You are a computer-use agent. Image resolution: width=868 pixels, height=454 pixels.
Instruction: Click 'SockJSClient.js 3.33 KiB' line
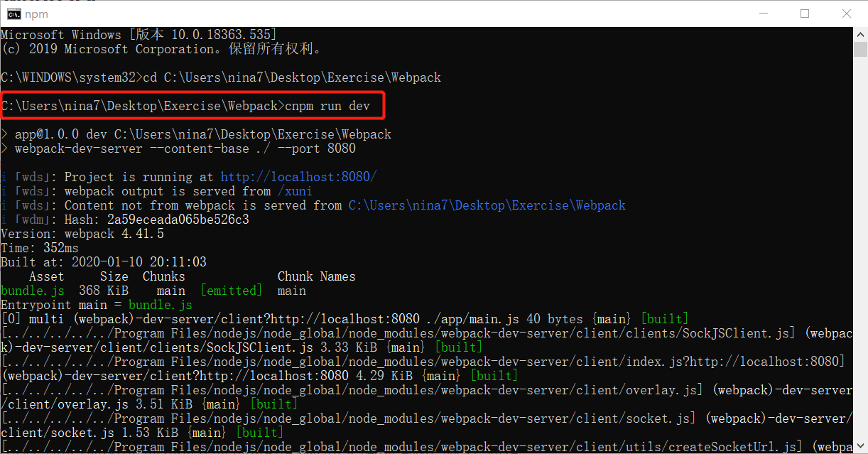coord(242,347)
